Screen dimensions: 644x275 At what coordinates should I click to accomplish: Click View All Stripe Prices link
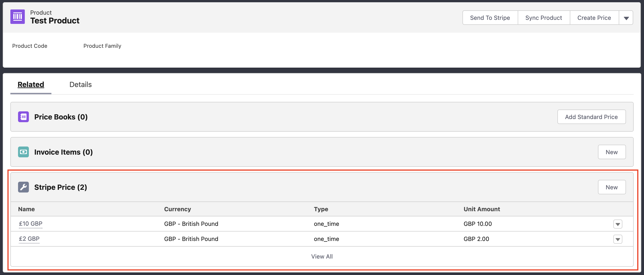click(x=322, y=256)
